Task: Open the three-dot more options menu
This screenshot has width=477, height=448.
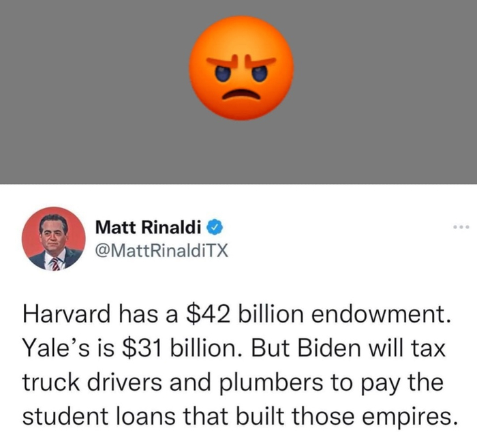Action: (461, 227)
